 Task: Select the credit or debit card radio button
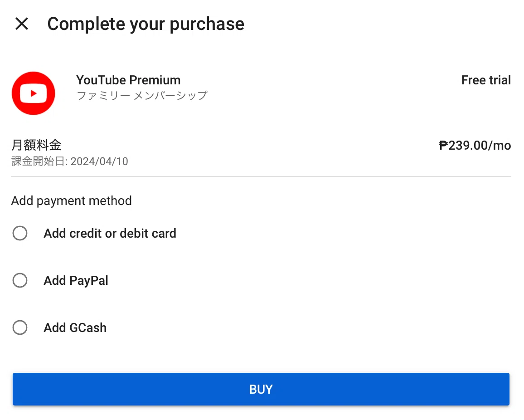(20, 233)
